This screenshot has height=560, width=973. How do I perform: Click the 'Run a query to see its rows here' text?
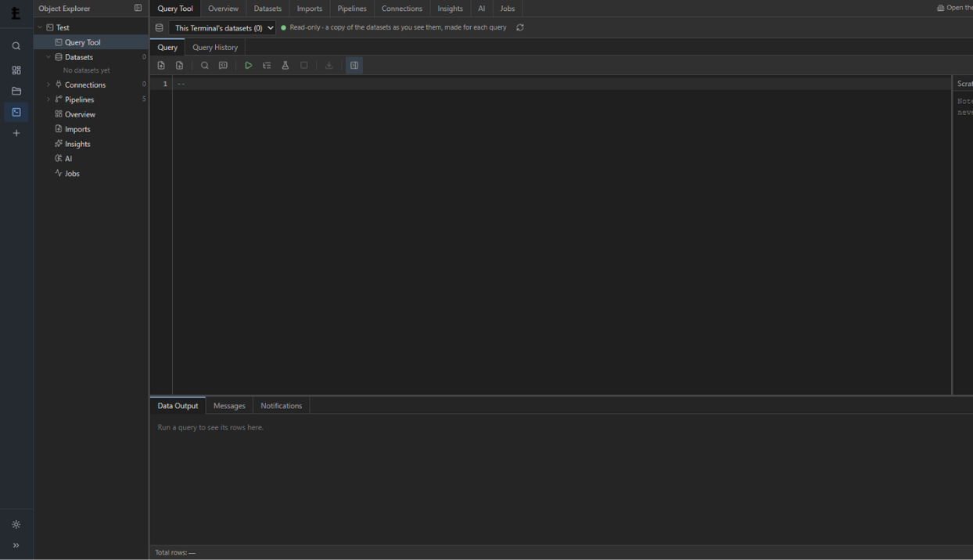pyautogui.click(x=210, y=428)
